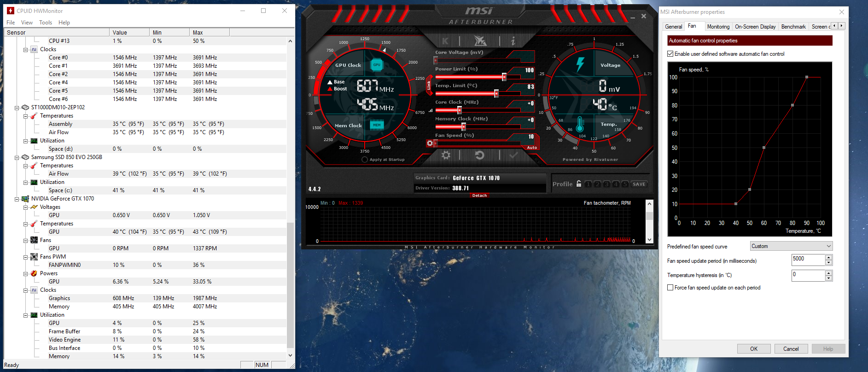Screen dimensions: 868x372
Task: Open the Predefined fan speed curve dropdown
Action: (791, 246)
